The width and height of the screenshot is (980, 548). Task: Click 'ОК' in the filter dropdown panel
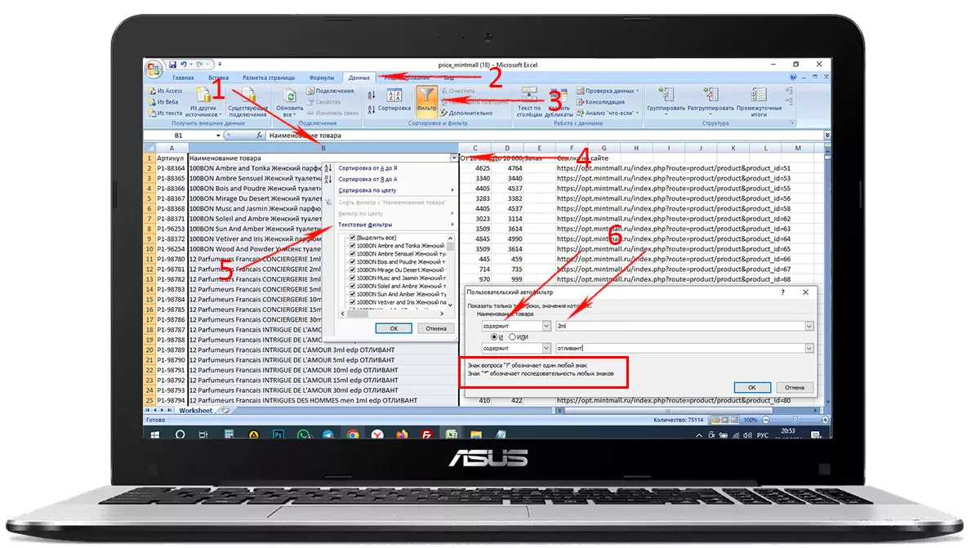tap(393, 328)
